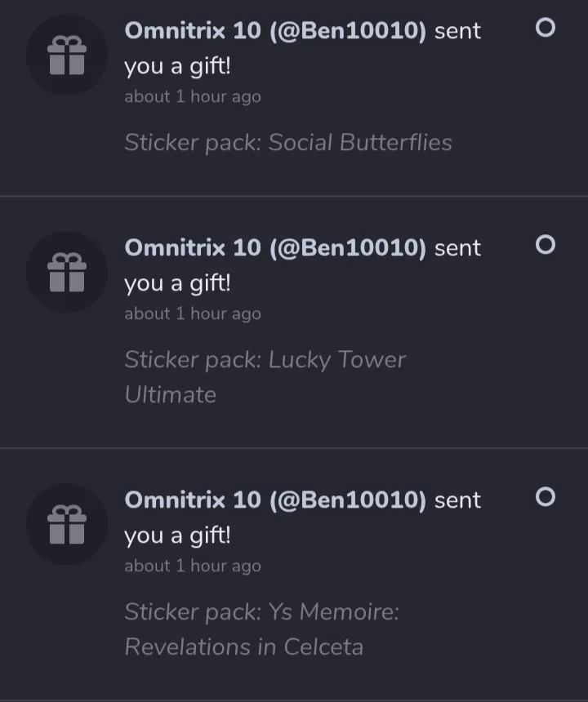This screenshot has height=702, width=588.
Task: Open the Ys Memoire: Revelations in Celceta pack
Action: (261, 629)
